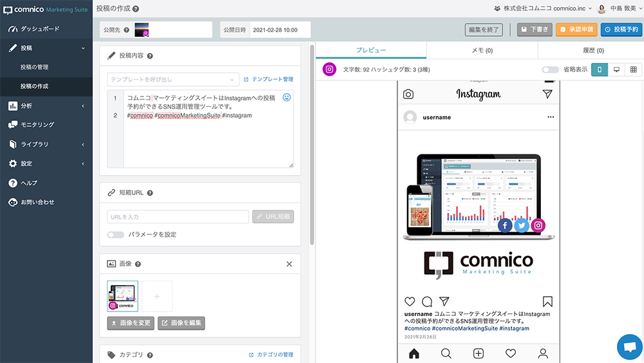Image resolution: width=644 pixels, height=363 pixels.
Task: Click the profile icon in Instagram bottom bar
Action: click(543, 353)
